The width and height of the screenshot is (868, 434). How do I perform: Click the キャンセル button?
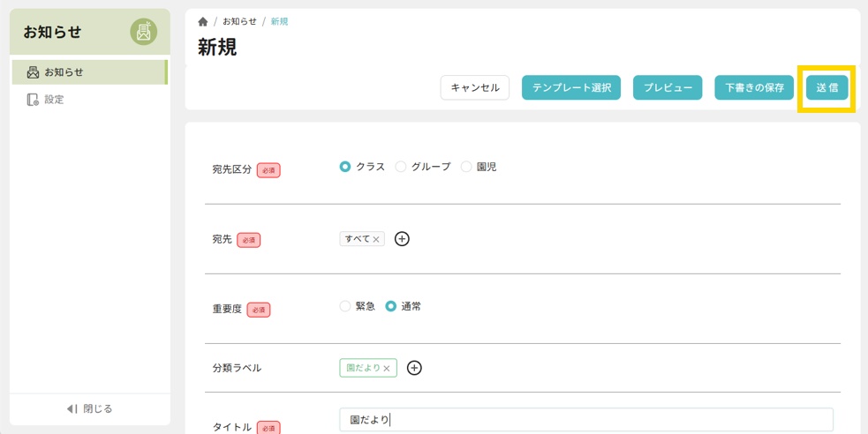click(x=475, y=87)
